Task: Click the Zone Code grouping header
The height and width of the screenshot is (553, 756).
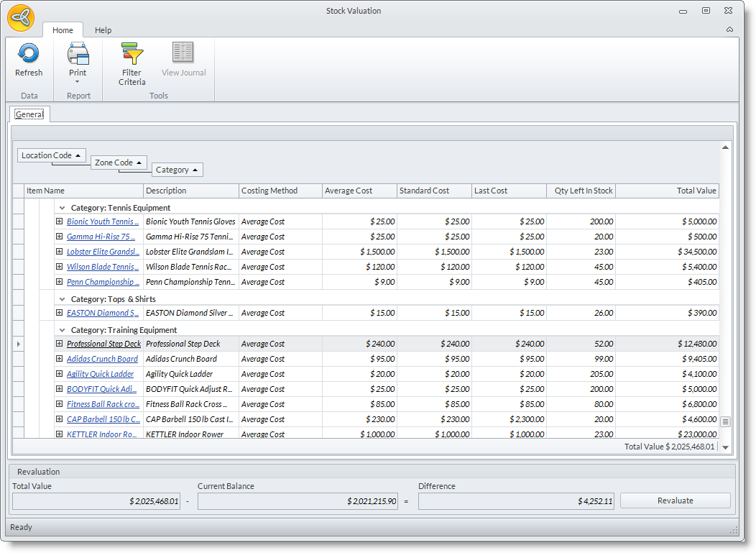Action: (119, 163)
